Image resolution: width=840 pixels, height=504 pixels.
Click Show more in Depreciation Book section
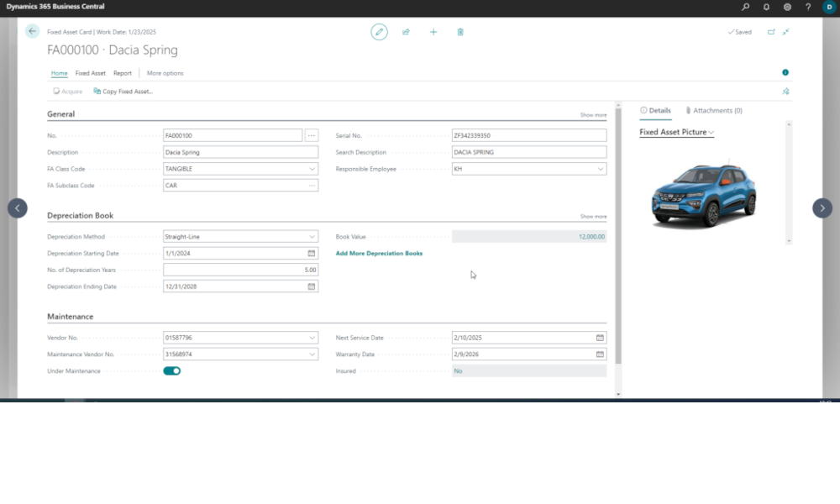594,217
